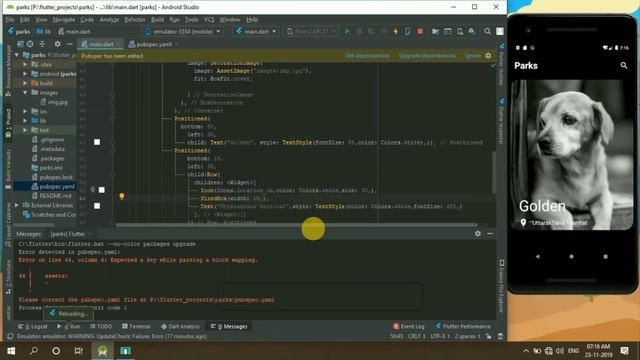Screen dimensions: 640x360
Task: Open the TODO tool window tab
Action: (x=101, y=326)
